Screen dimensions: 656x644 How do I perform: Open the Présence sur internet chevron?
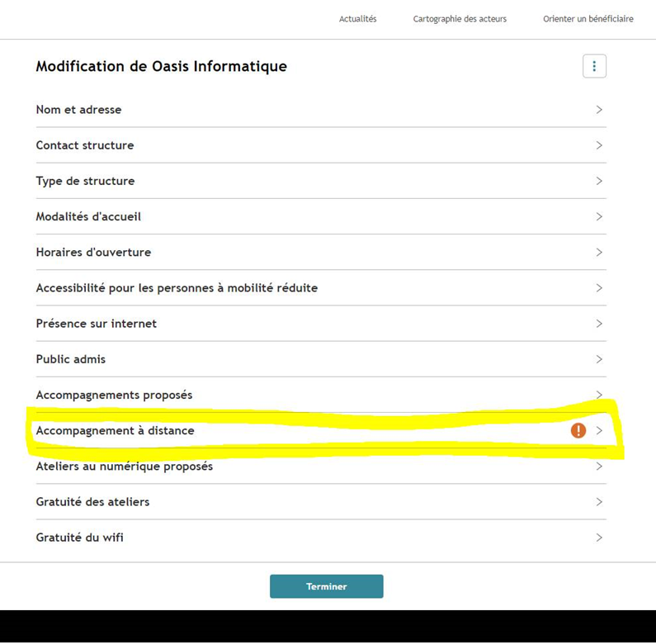click(x=599, y=324)
